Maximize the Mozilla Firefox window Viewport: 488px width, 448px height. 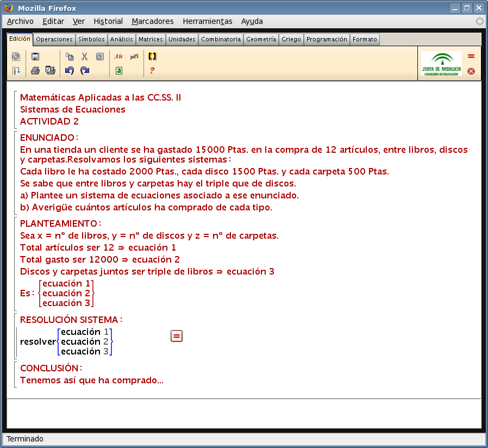click(x=467, y=8)
